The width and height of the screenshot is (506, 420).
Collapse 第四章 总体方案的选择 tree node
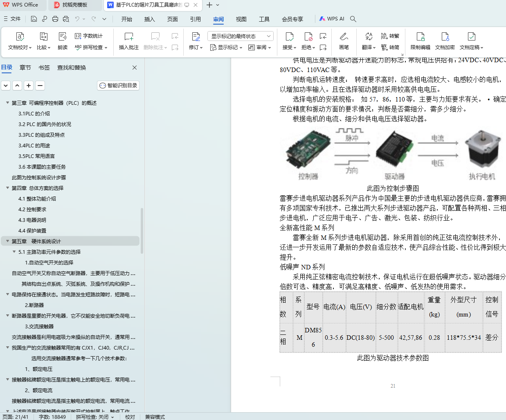tap(8, 188)
